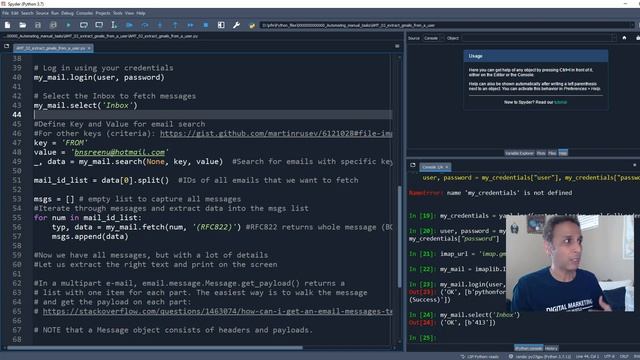Open the Spyder tutorial link in Help
Viewport: 640px width, 360px height.
click(x=560, y=102)
